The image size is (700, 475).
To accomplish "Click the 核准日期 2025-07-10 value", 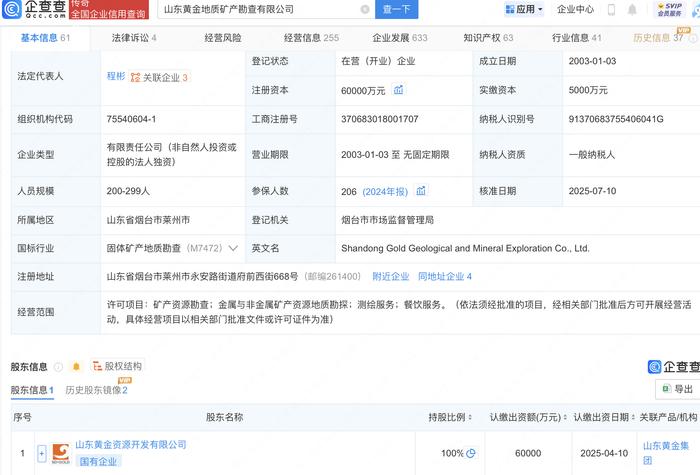I will point(592,191).
